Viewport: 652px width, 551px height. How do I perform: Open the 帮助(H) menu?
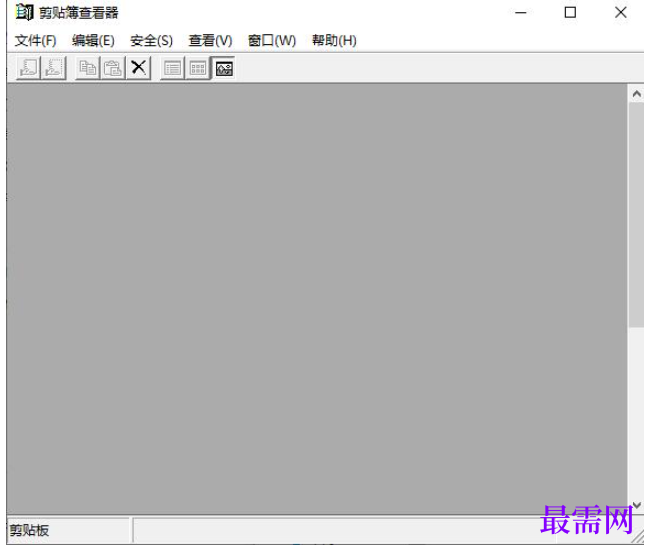[x=334, y=41]
